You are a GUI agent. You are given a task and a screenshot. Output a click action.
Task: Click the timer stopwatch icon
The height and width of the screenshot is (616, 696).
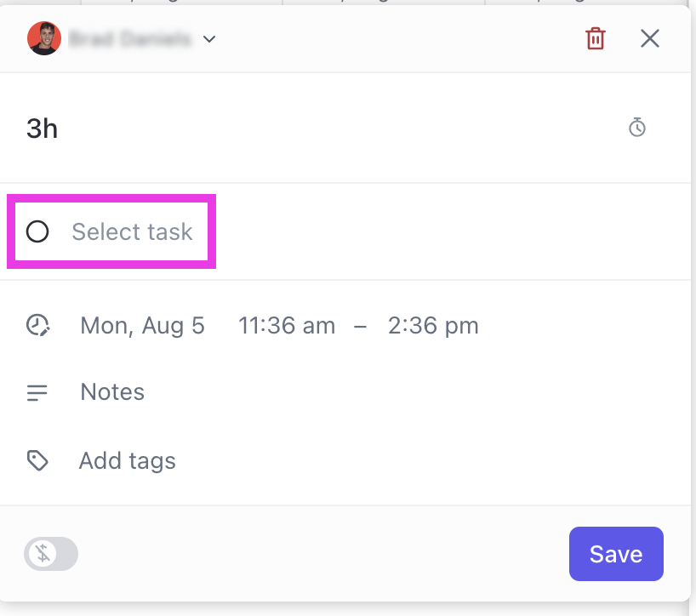click(x=636, y=128)
